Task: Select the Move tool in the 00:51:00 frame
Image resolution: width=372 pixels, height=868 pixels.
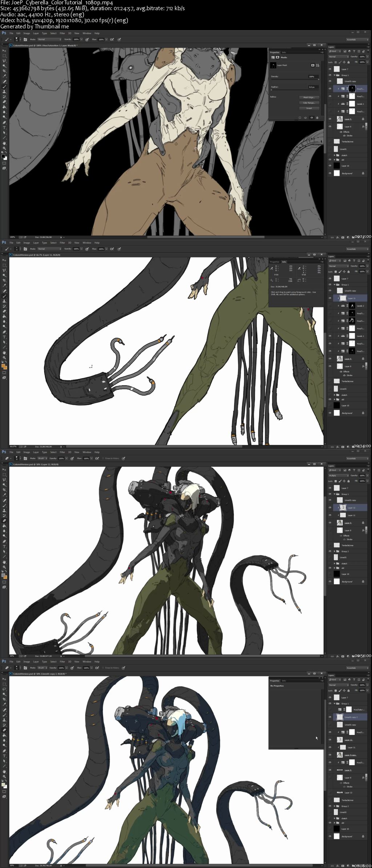Action: [4, 469]
